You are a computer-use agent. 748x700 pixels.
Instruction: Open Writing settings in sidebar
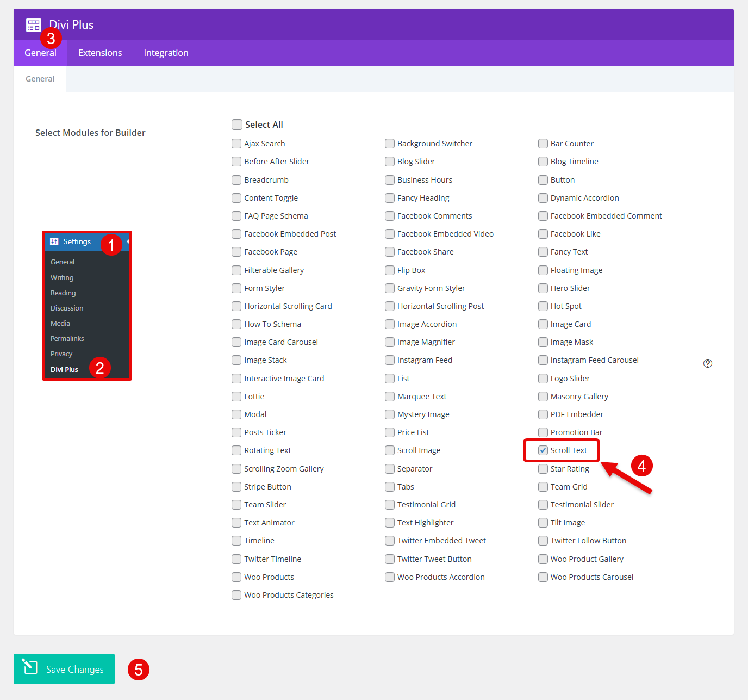pyautogui.click(x=62, y=277)
